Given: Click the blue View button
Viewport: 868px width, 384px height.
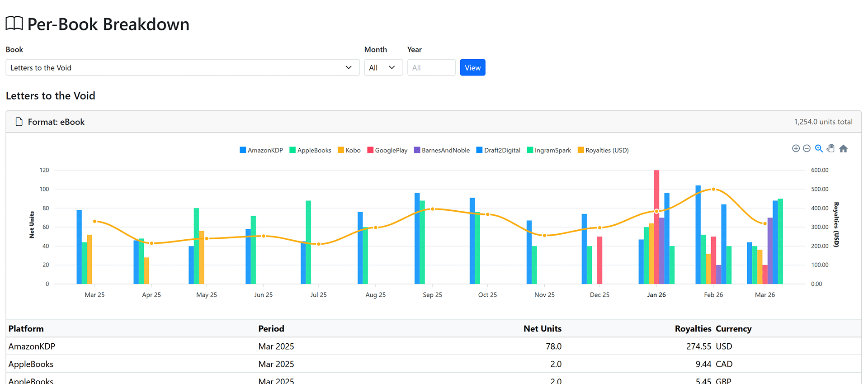Looking at the screenshot, I should click(472, 67).
